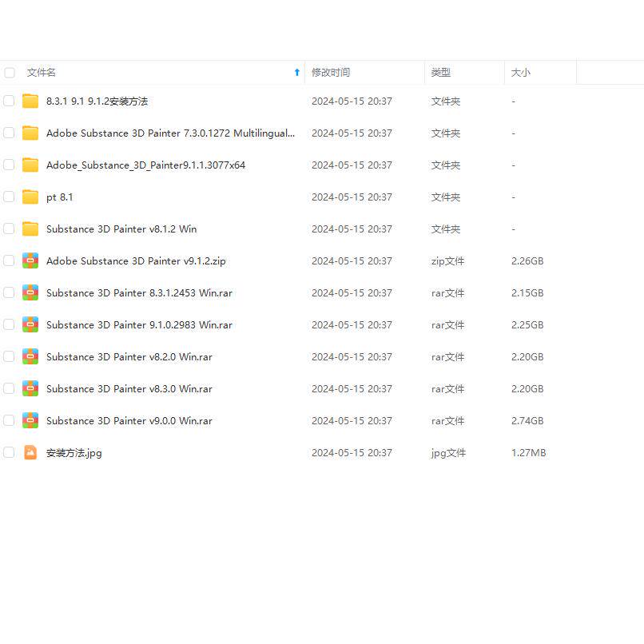Image resolution: width=644 pixels, height=644 pixels.
Task: Click date cell in the 安装方法.jpg row
Action: click(x=352, y=453)
